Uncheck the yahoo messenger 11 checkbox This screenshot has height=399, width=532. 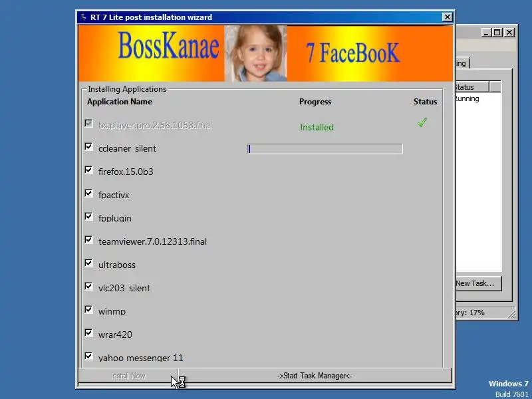tap(88, 356)
